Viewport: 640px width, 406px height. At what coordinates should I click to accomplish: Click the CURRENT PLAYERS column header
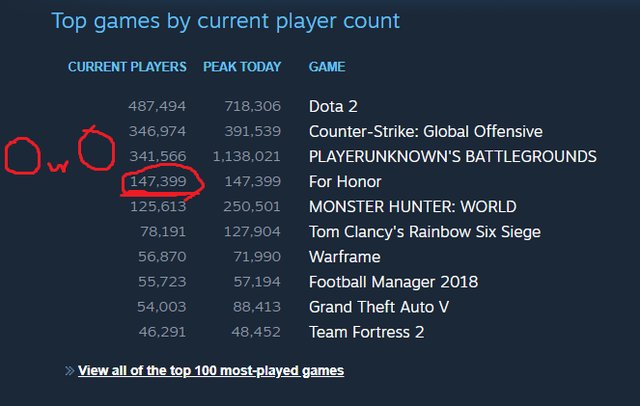tap(127, 67)
